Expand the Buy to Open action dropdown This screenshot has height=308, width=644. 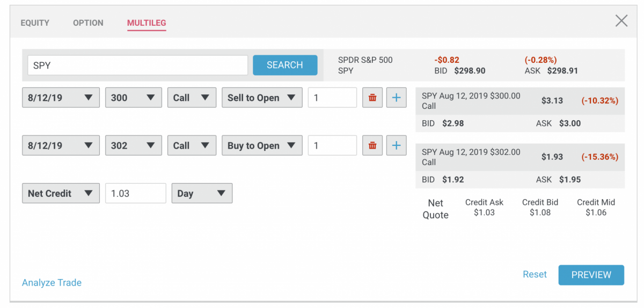(262, 145)
